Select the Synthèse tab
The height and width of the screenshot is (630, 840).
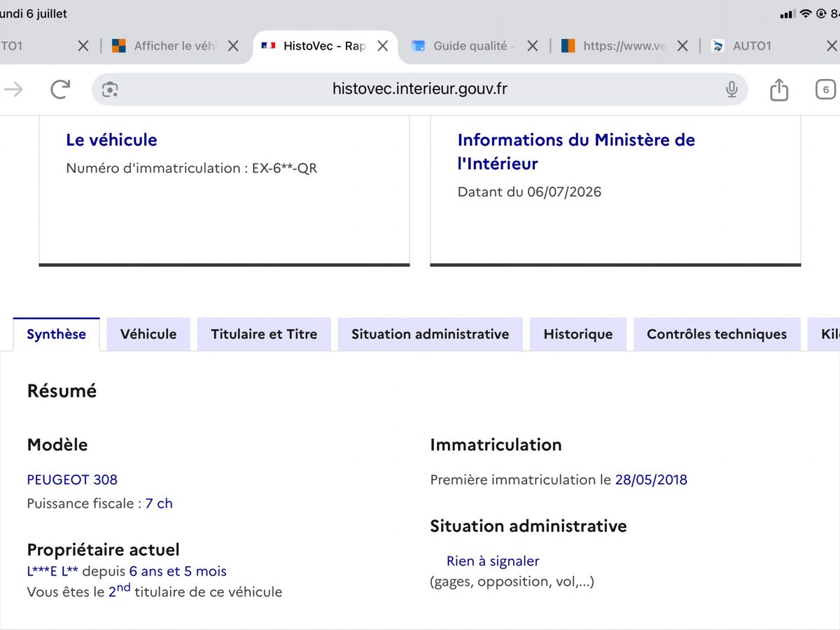[57, 334]
